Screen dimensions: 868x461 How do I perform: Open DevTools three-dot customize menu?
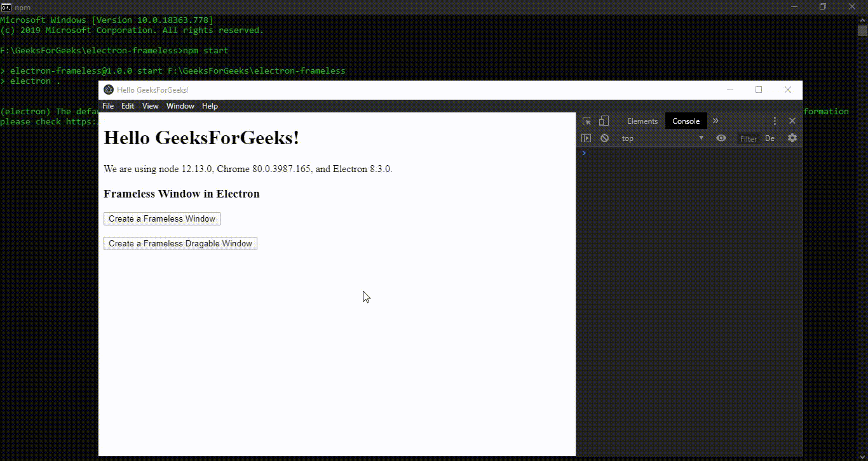tap(775, 121)
